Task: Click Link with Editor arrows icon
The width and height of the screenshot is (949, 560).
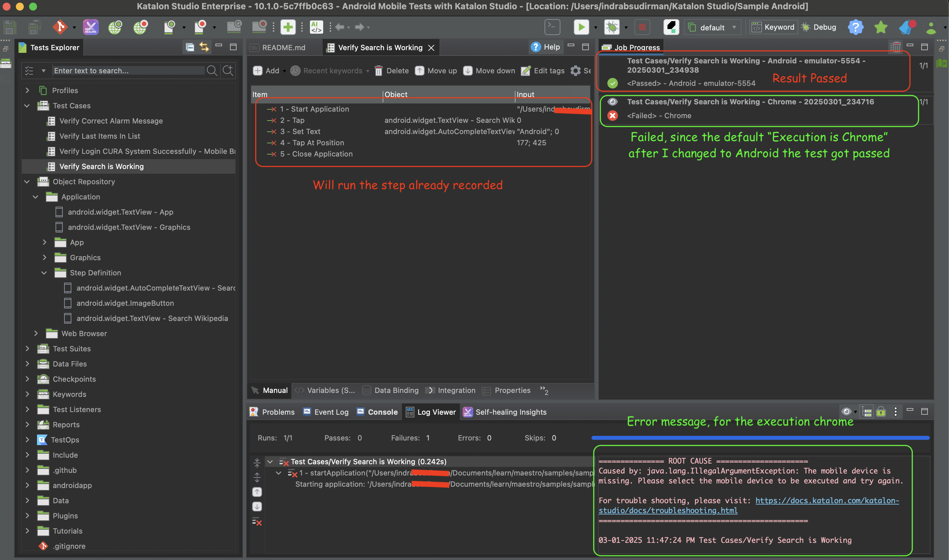Action: [x=204, y=47]
